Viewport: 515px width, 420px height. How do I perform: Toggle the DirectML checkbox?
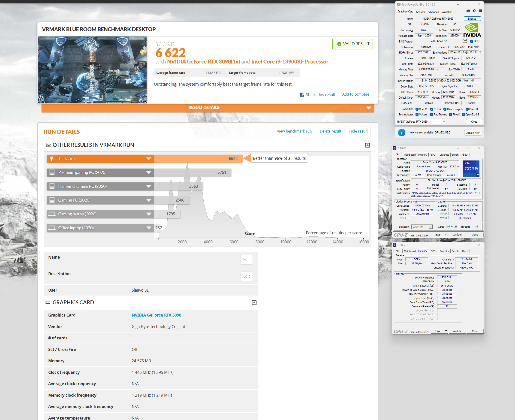click(x=467, y=109)
